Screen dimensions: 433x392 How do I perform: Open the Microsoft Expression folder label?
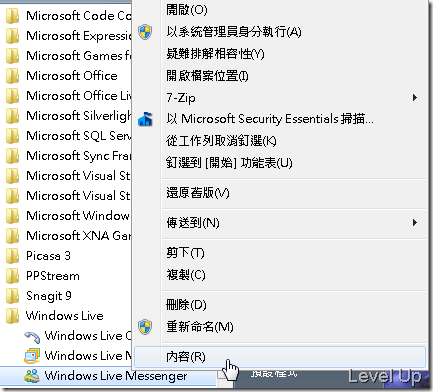[x=79, y=36]
